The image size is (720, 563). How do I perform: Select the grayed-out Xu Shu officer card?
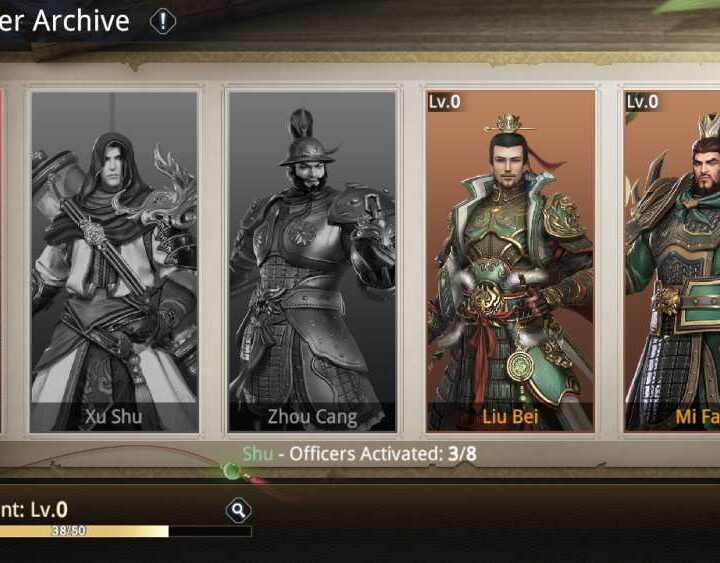[x=114, y=261]
